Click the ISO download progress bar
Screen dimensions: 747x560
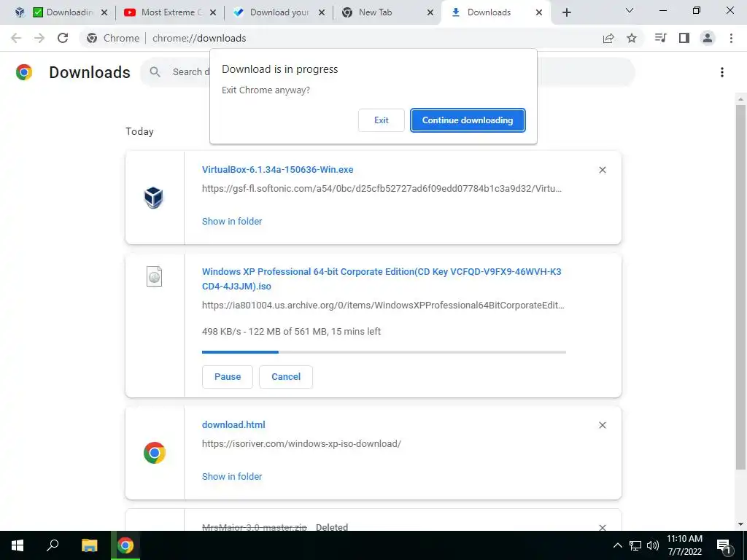[384, 352]
